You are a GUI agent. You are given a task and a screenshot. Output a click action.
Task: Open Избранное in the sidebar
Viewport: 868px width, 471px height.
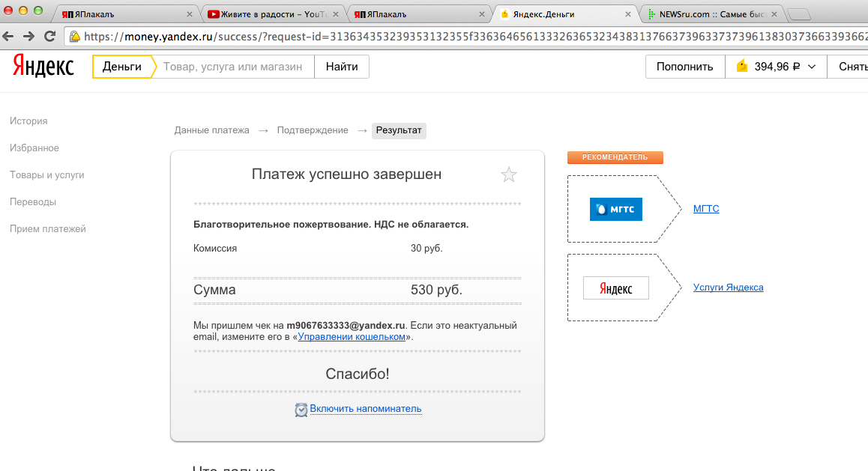(34, 148)
